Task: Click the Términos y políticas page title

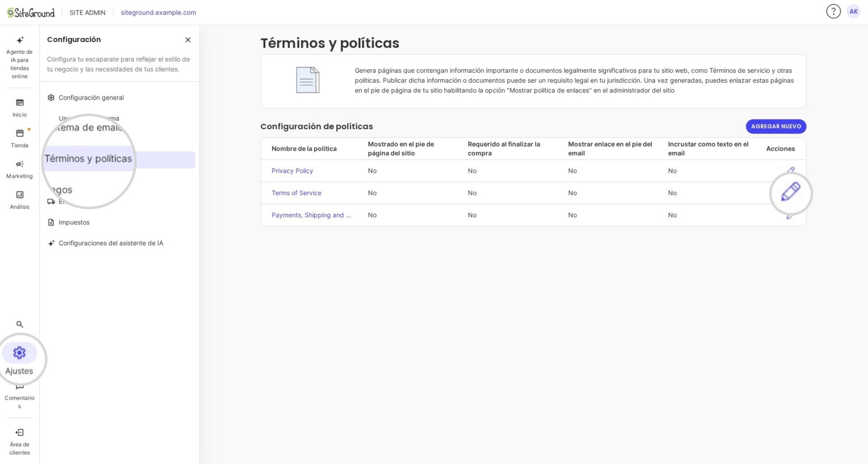Action: coord(330,43)
